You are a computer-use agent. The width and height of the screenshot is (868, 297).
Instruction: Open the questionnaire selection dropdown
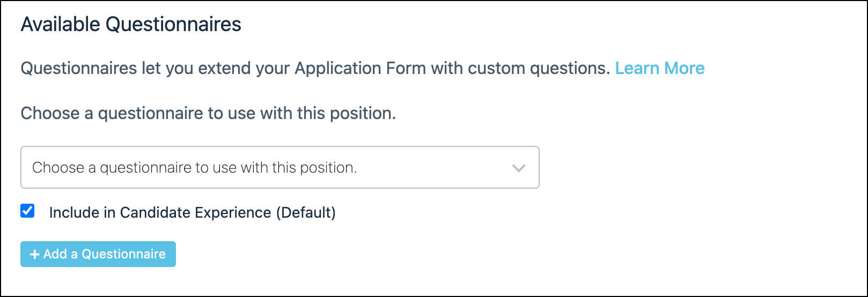click(x=279, y=168)
